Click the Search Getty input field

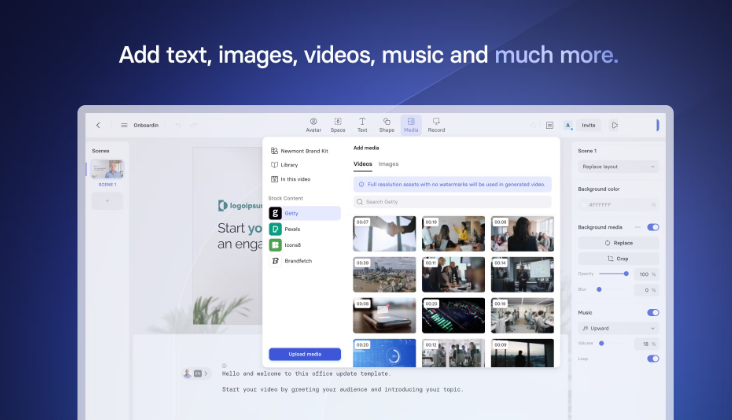452,202
